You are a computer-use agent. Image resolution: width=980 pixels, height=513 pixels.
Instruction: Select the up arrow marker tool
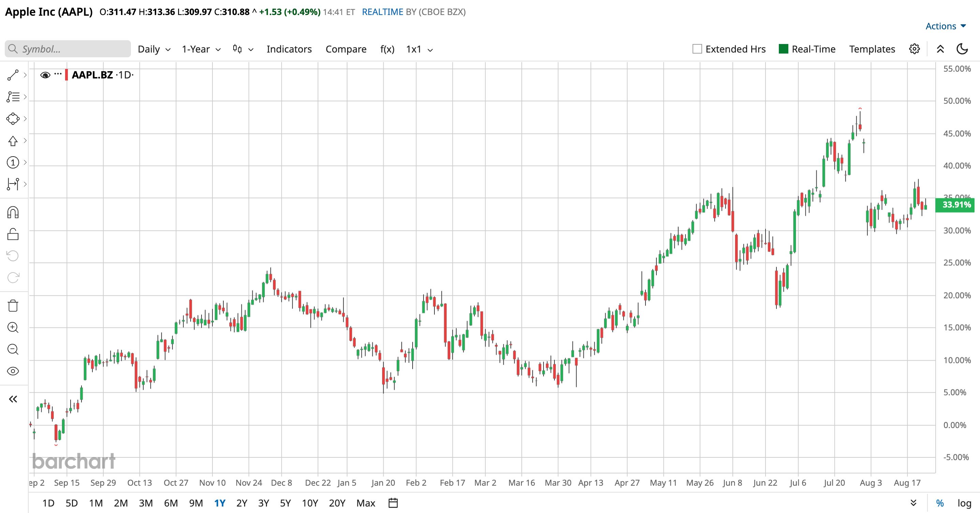13,141
